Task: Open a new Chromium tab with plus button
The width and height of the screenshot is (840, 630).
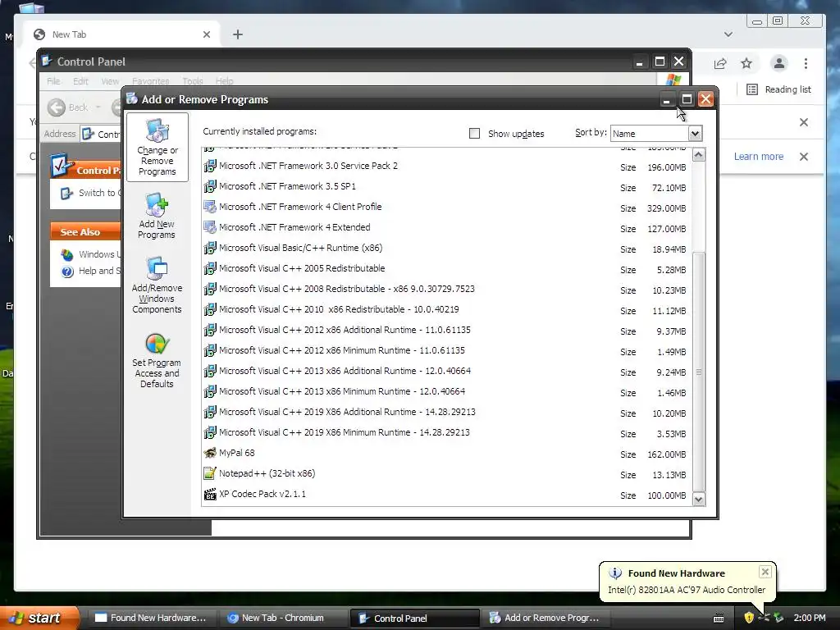Action: pyautogui.click(x=238, y=34)
